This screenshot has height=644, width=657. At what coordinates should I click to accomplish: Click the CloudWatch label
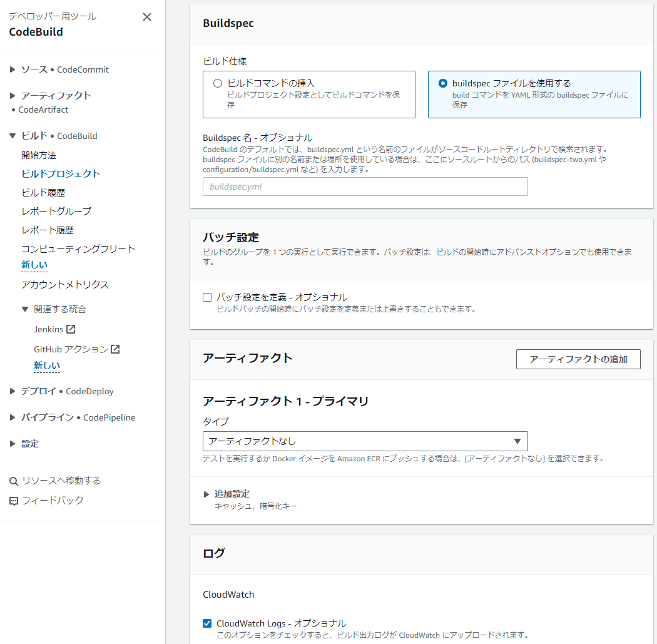click(228, 595)
